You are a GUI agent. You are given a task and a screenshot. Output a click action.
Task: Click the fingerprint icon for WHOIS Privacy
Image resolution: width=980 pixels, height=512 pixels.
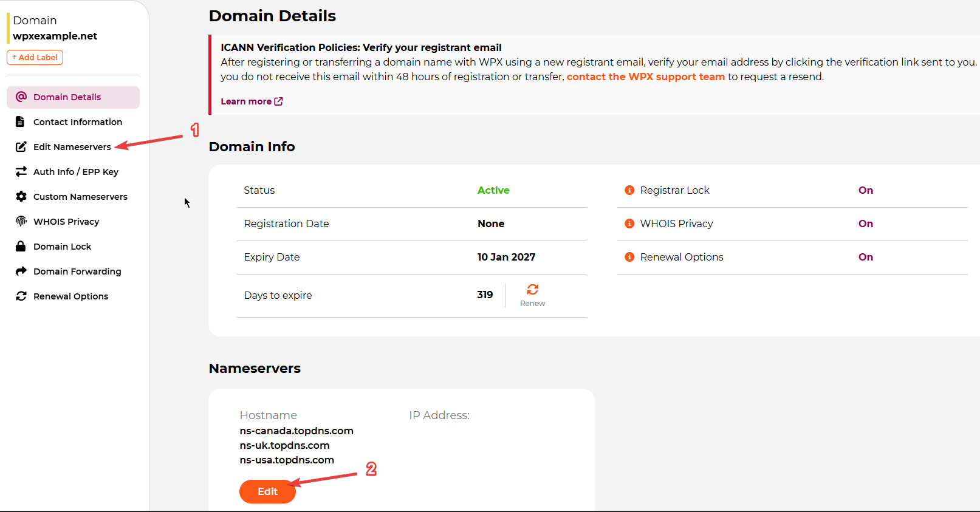click(x=21, y=222)
